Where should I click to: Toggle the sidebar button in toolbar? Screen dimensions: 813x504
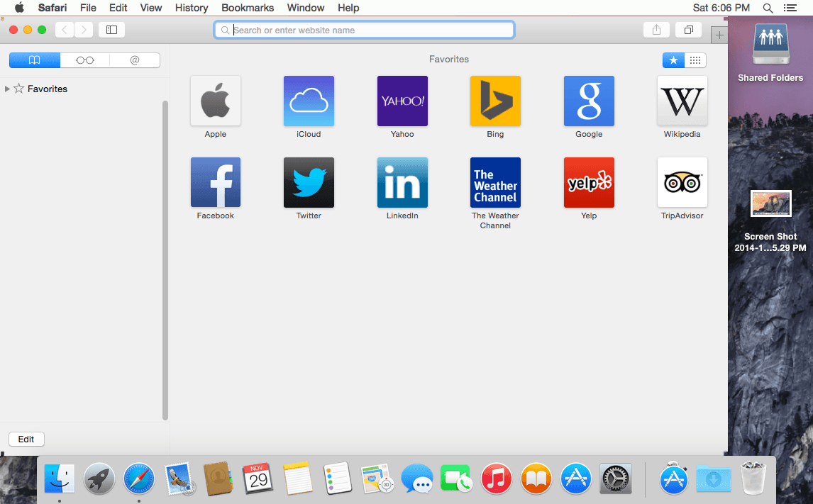click(111, 30)
